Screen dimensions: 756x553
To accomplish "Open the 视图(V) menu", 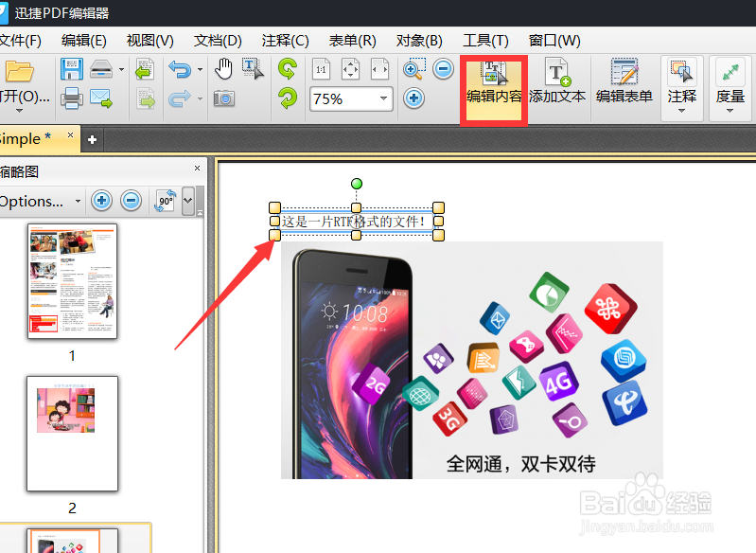I will tap(149, 41).
